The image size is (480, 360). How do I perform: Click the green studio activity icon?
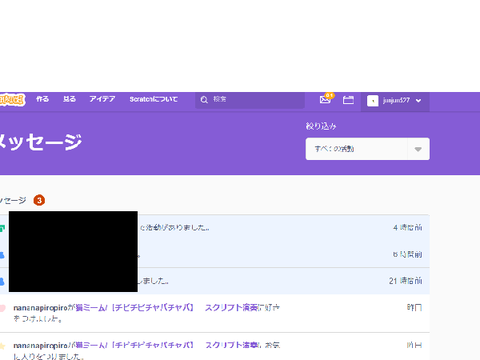(x=2, y=228)
